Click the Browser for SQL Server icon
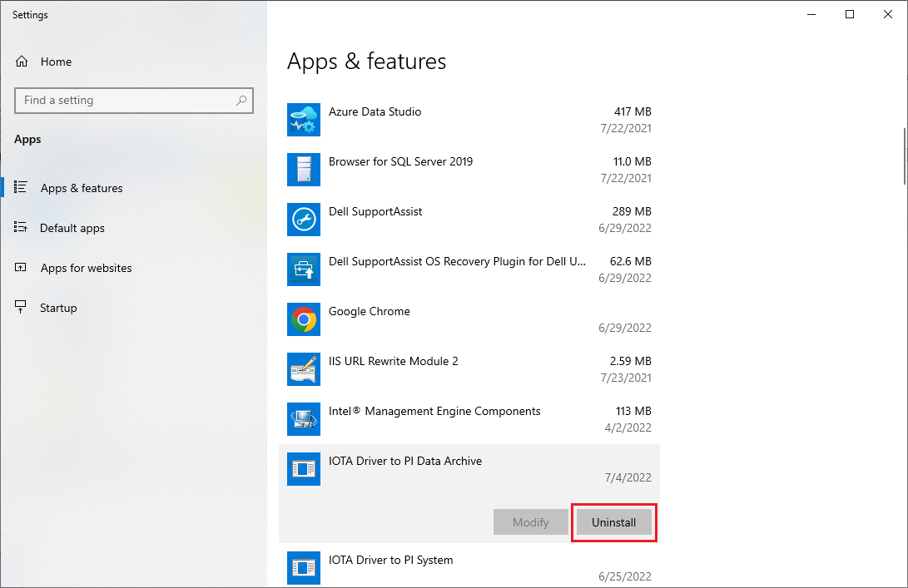908x588 pixels. click(x=304, y=170)
